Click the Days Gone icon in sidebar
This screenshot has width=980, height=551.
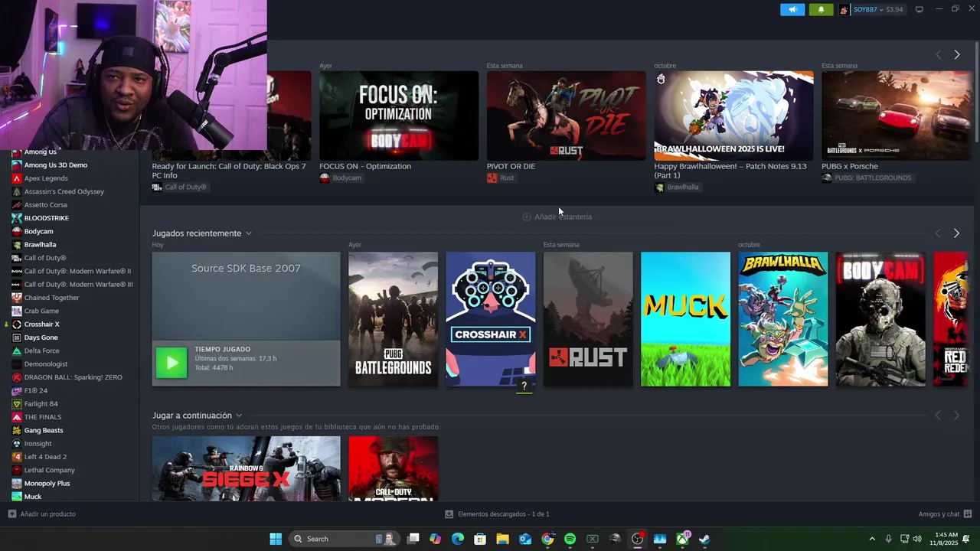coord(17,337)
